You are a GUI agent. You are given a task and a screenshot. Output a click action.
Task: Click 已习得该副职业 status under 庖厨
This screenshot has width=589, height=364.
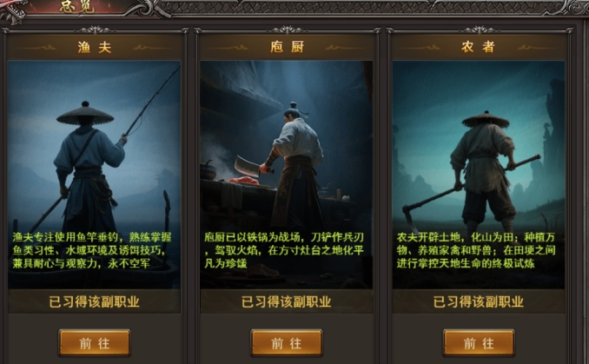pos(287,301)
